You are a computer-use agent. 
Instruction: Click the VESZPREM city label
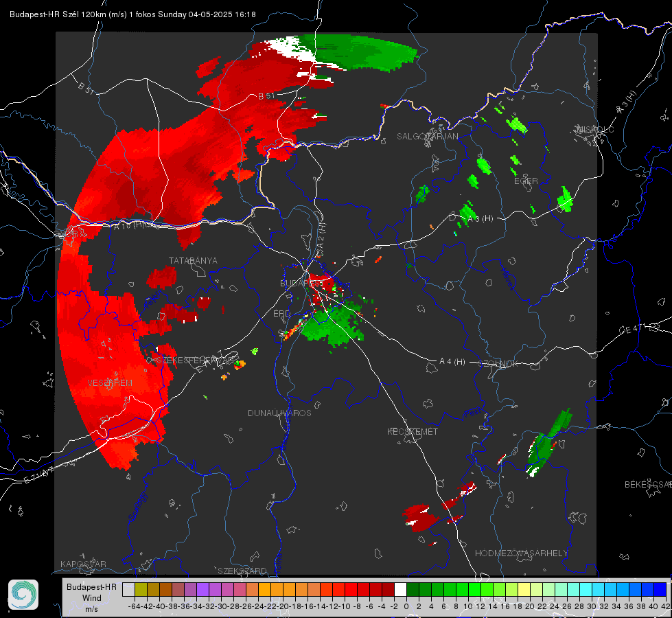110,383
